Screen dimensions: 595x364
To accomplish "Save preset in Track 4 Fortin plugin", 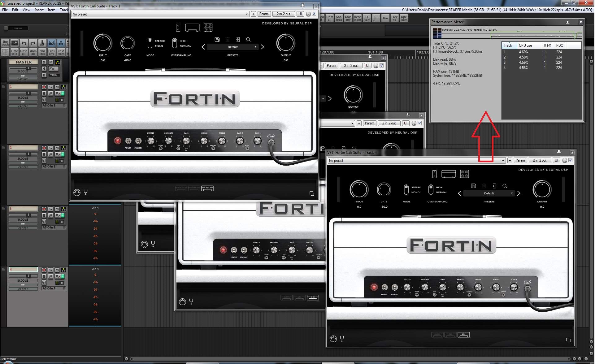I will [473, 186].
